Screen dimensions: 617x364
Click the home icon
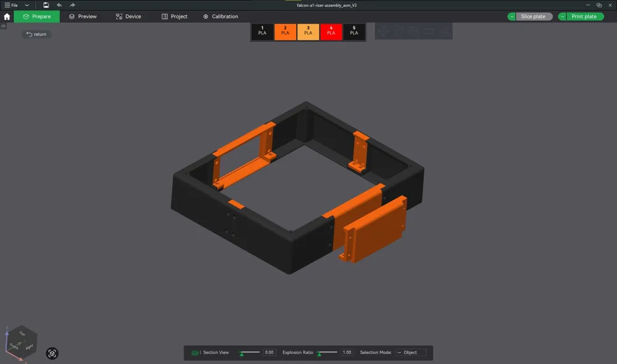coord(6,16)
